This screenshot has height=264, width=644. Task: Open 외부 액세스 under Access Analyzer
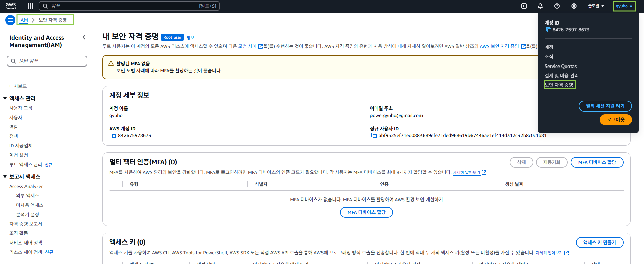[x=28, y=196]
